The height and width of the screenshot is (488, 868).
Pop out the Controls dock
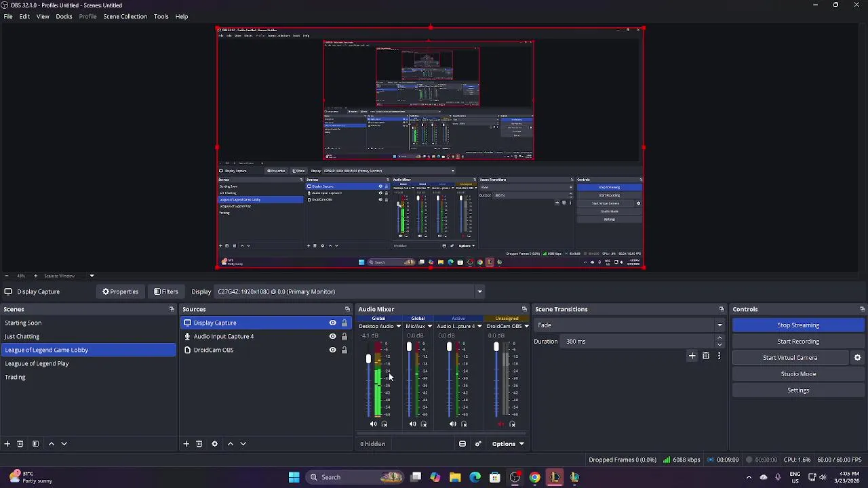[862, 309]
